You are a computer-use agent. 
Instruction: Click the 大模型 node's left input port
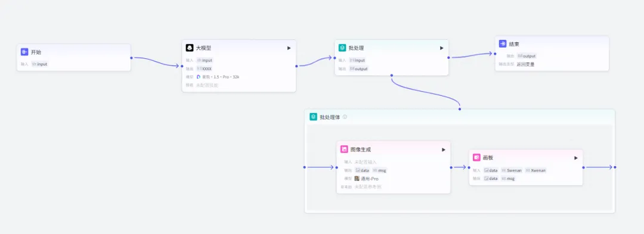[x=182, y=65]
